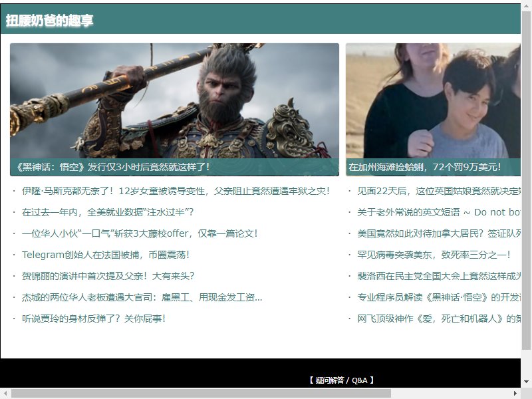The image size is (532, 399).
Task: Open article 网飞顶级神作《爱，死亡和机器人》
Action: 439,319
